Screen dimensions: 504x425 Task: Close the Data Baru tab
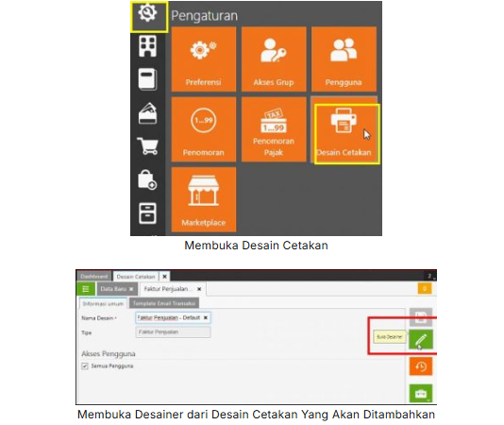[131, 289]
